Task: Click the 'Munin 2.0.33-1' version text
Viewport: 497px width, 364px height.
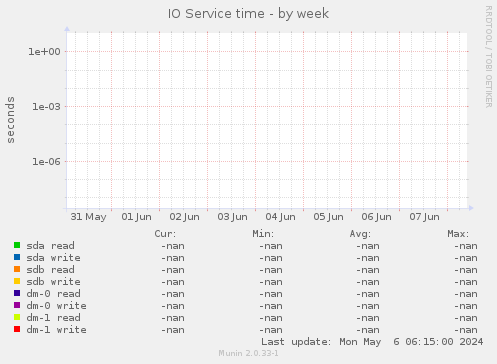Action: [248, 353]
